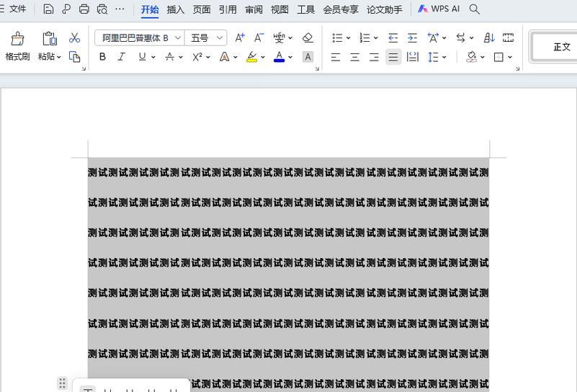Toggle Superscript formatting
The width and height of the screenshot is (577, 392).
point(197,57)
